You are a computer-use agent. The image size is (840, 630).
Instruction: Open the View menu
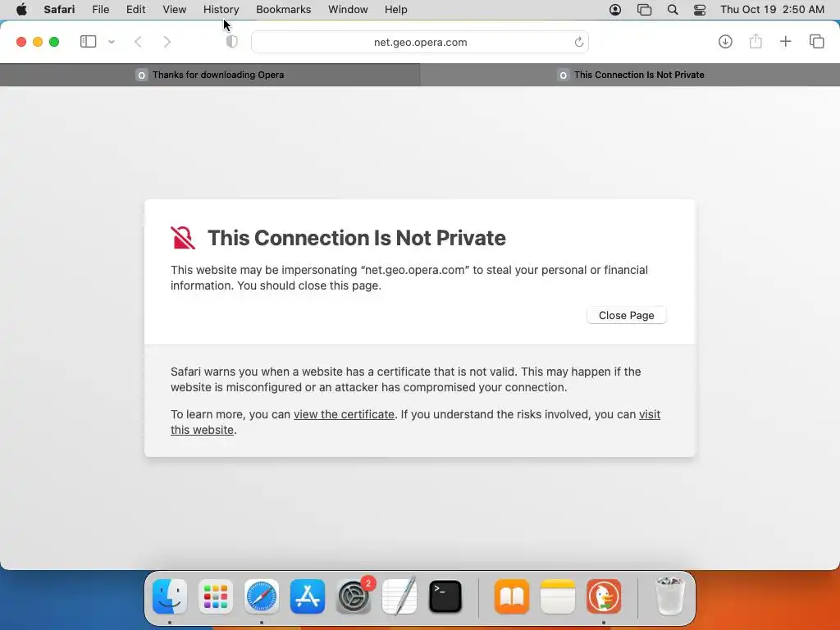[174, 10]
